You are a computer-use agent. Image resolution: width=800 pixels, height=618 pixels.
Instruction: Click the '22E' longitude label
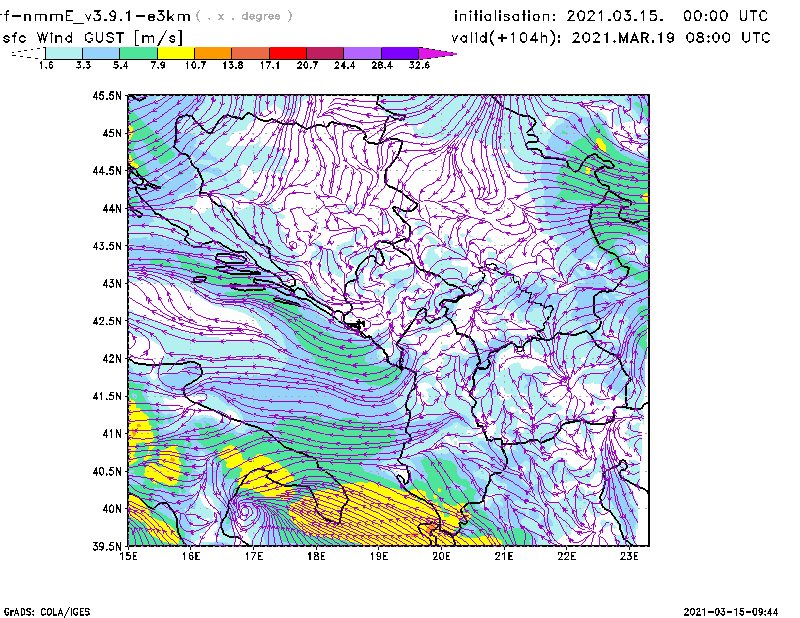tap(566, 556)
